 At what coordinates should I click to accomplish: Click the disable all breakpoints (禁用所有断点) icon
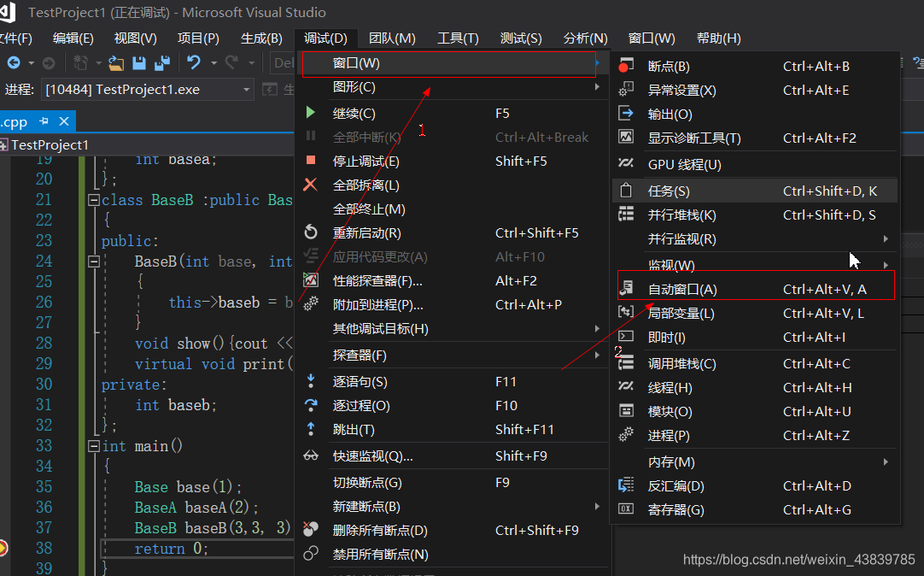(x=311, y=554)
